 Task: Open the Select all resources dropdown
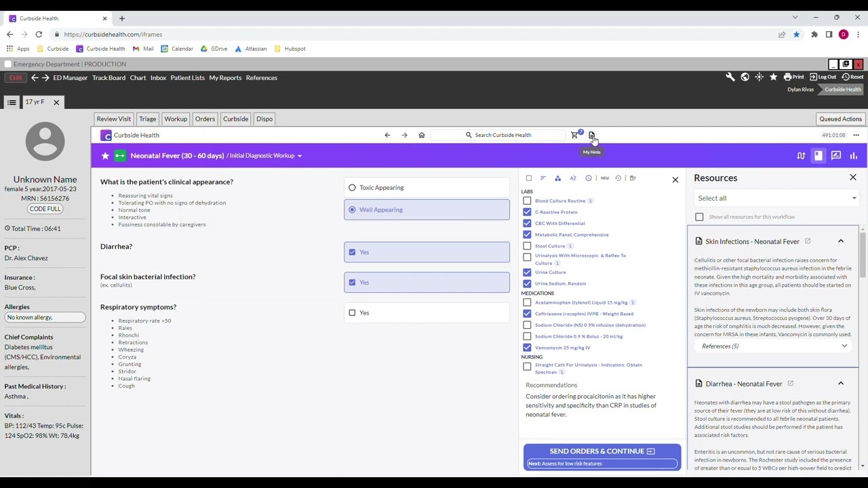coord(776,198)
